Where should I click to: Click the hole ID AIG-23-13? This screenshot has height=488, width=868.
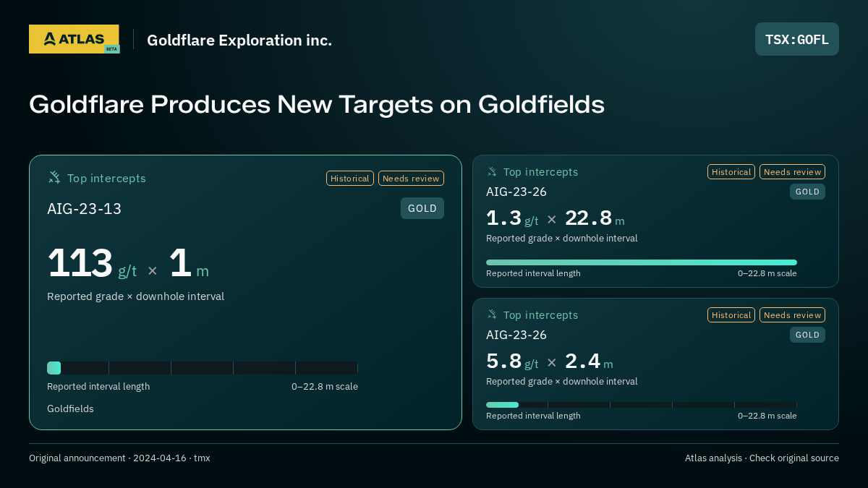(x=84, y=209)
